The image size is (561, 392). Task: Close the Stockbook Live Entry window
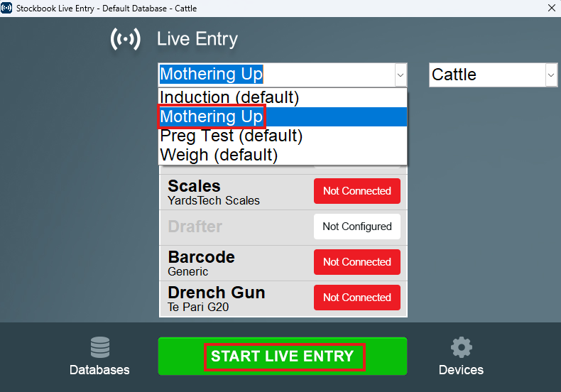tap(551, 8)
